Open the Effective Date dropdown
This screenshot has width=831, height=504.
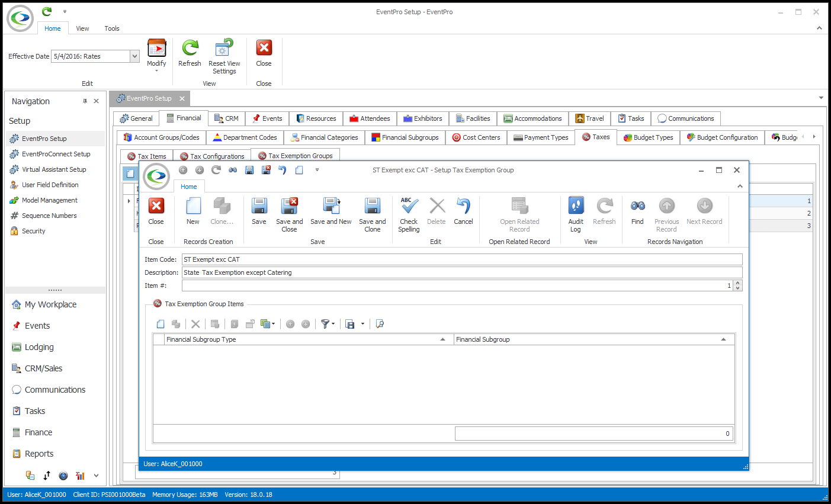coord(134,56)
